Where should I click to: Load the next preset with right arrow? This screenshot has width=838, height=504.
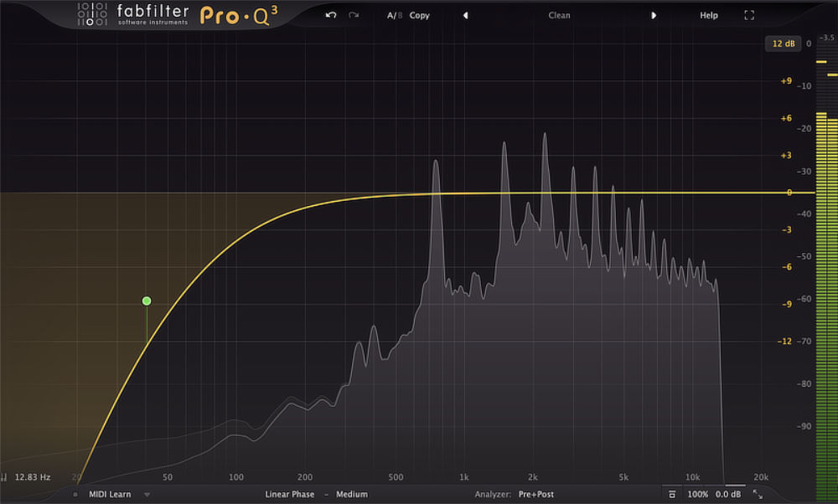[653, 15]
